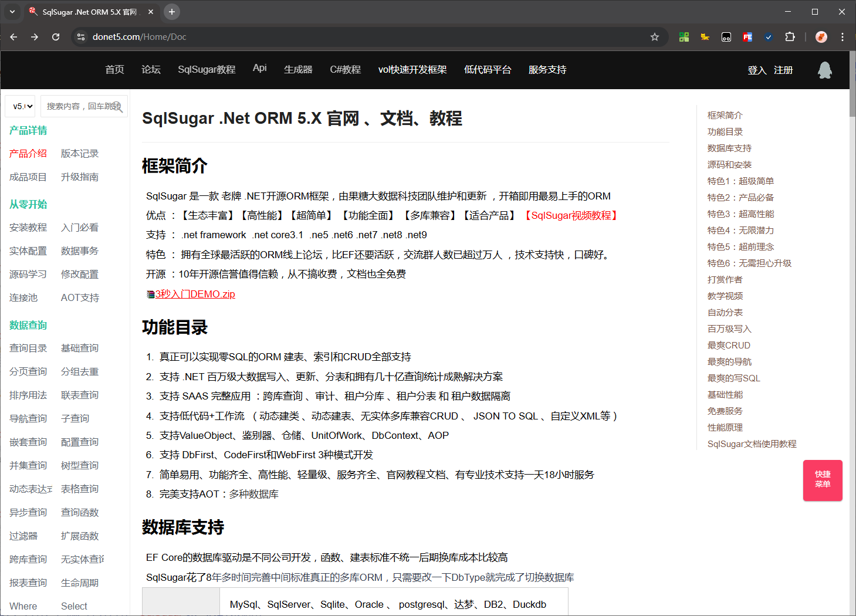Open vol快速开发框架 navigation item
Screen dimensions: 856x616
coord(412,70)
